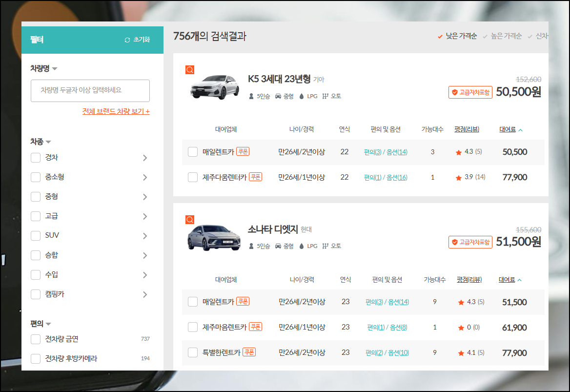Sort 소나타 table by 평점(리뷰) header
Viewport: 570px width, 392px height.
(x=469, y=280)
